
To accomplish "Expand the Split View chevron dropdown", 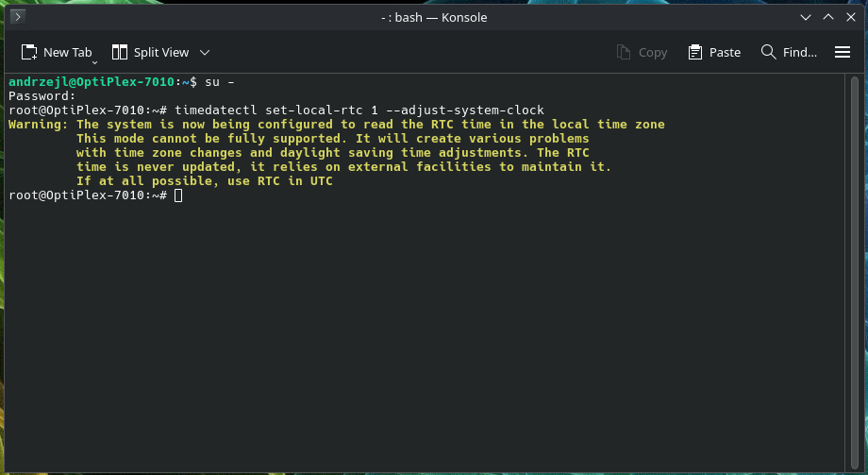I will click(x=205, y=53).
